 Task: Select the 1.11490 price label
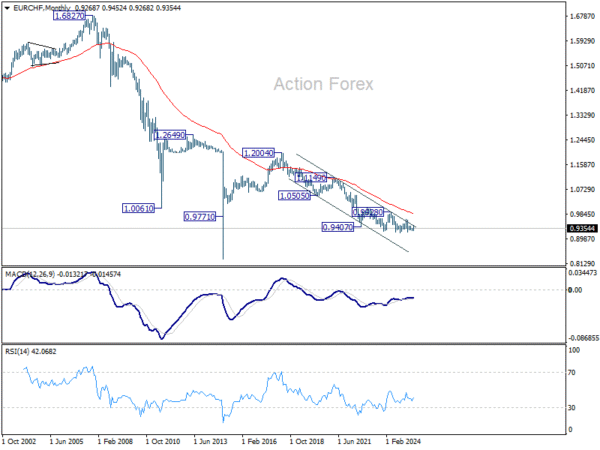[x=311, y=178]
